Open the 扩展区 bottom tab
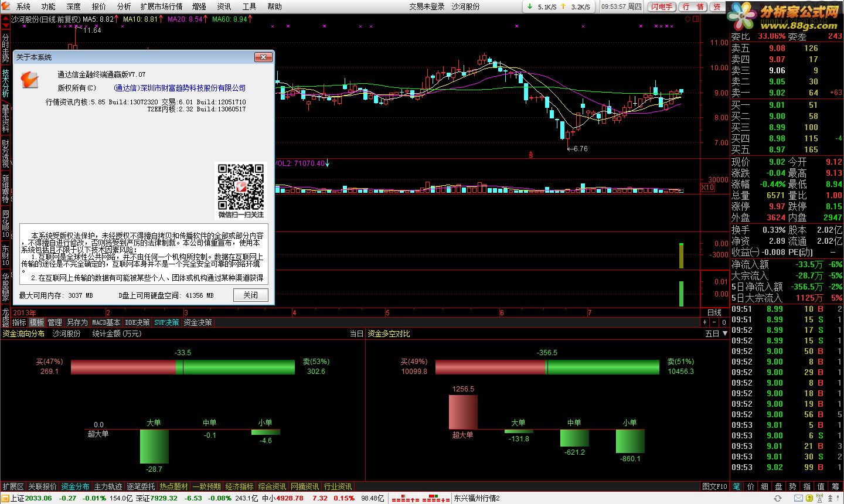844x504 pixels. (x=13, y=486)
